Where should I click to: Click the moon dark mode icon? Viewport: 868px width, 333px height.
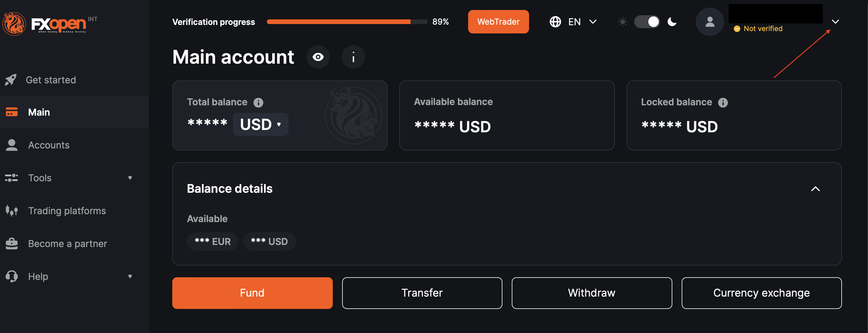[x=672, y=22]
